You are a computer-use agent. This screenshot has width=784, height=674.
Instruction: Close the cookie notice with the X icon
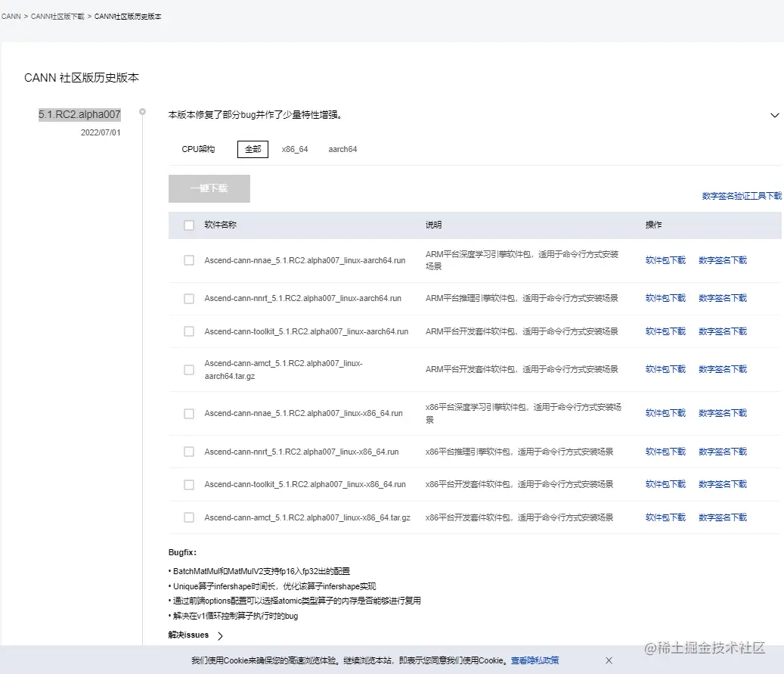pos(609,660)
